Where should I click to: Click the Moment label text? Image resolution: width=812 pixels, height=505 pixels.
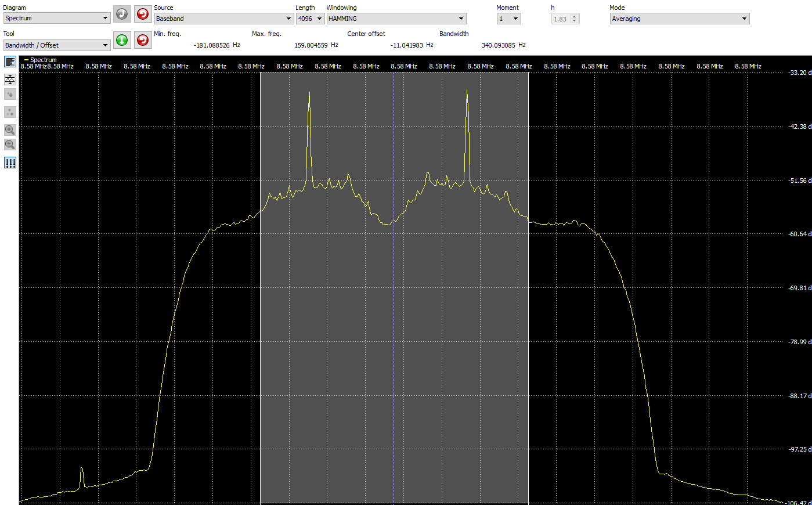[507, 8]
